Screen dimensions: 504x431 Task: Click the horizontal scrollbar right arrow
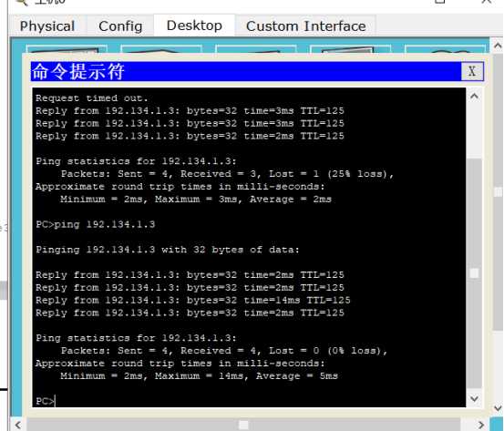click(x=481, y=425)
